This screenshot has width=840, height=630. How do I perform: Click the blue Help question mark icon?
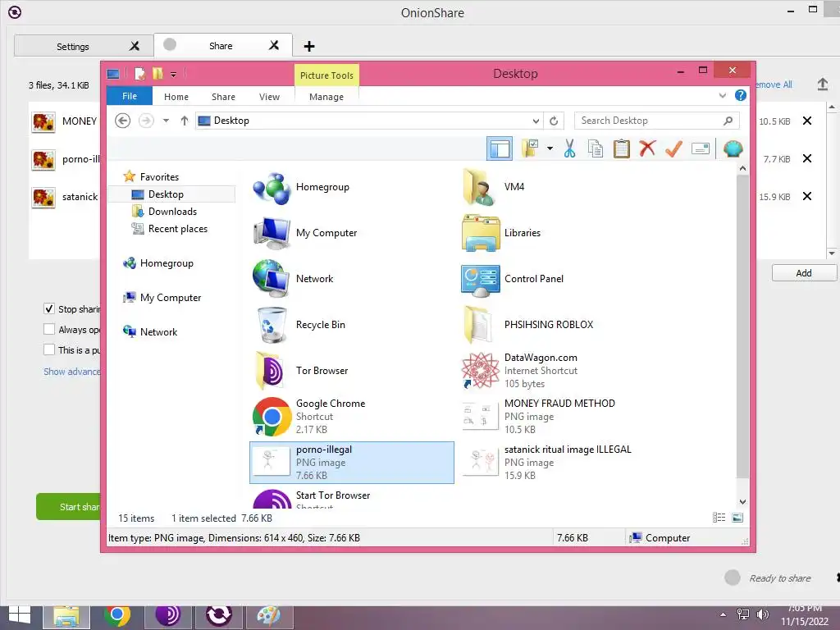741,95
